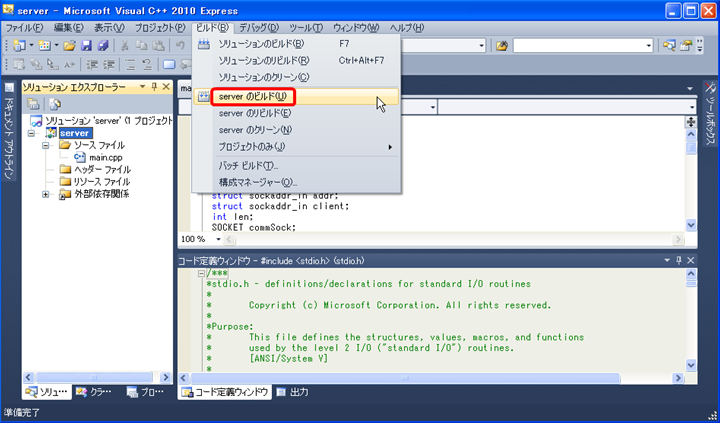Click the Undo arrow icon
This screenshot has height=423, width=720.
click(180, 45)
